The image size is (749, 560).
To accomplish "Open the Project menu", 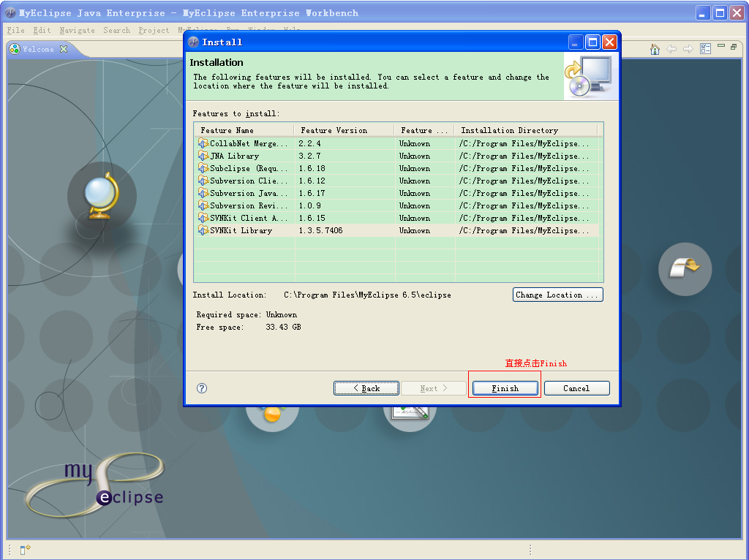I will [154, 30].
